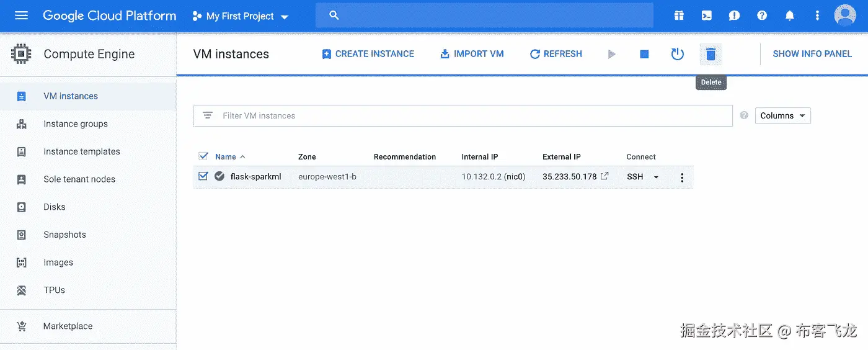This screenshot has width=868, height=350.
Task: Open the Columns dropdown
Action: point(782,115)
